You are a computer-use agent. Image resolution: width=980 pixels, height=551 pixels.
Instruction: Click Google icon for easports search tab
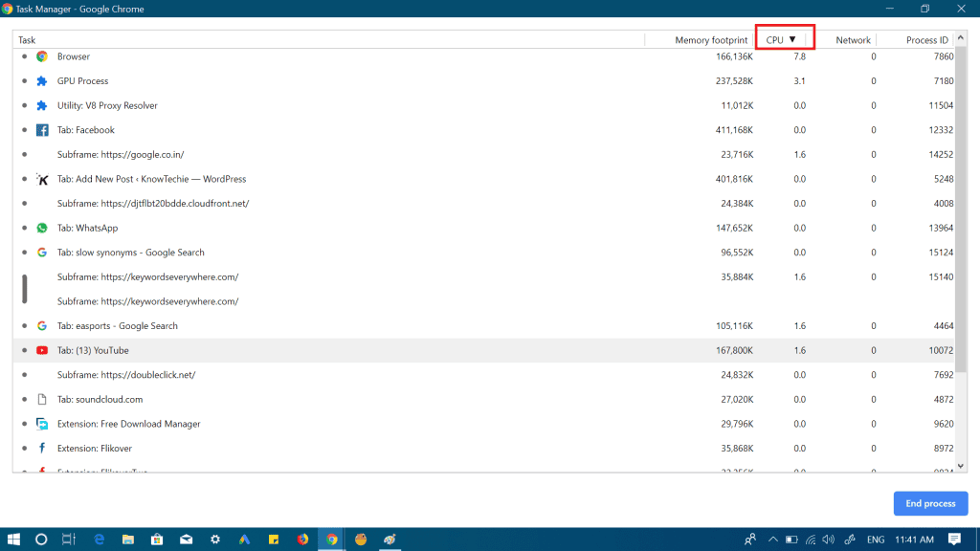[42, 326]
